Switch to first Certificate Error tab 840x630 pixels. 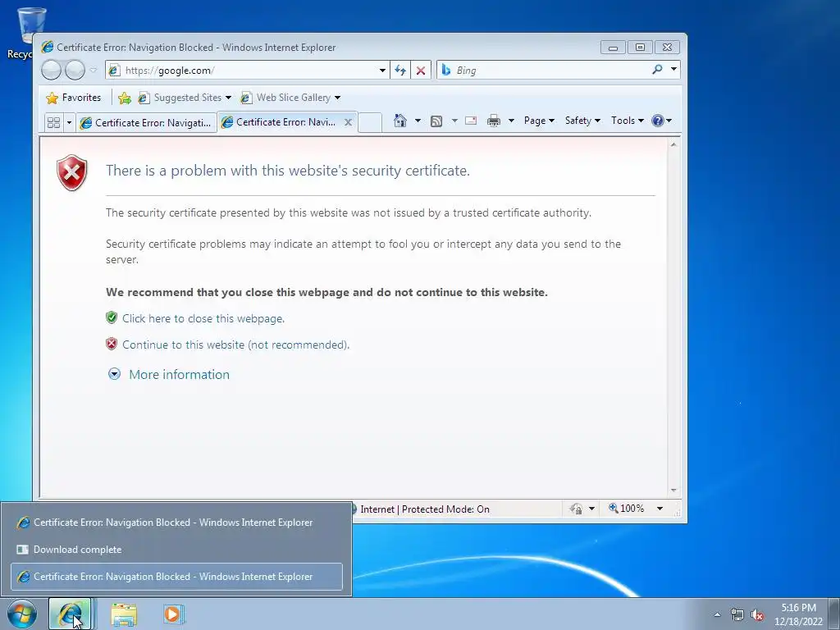pyautogui.click(x=146, y=123)
